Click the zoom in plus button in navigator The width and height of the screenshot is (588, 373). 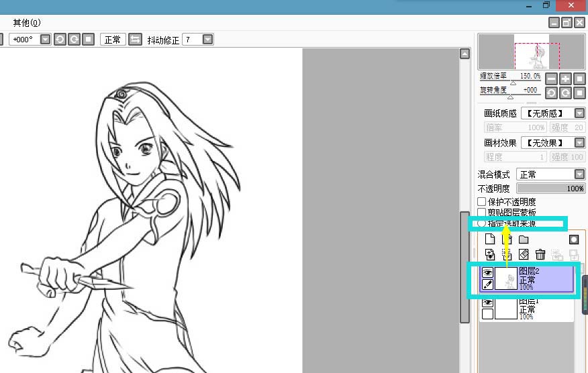point(565,78)
